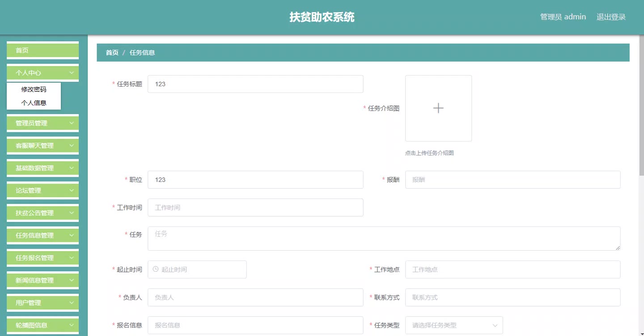Click 首页 breadcrumb link
Image resolution: width=644 pixels, height=336 pixels.
point(112,53)
